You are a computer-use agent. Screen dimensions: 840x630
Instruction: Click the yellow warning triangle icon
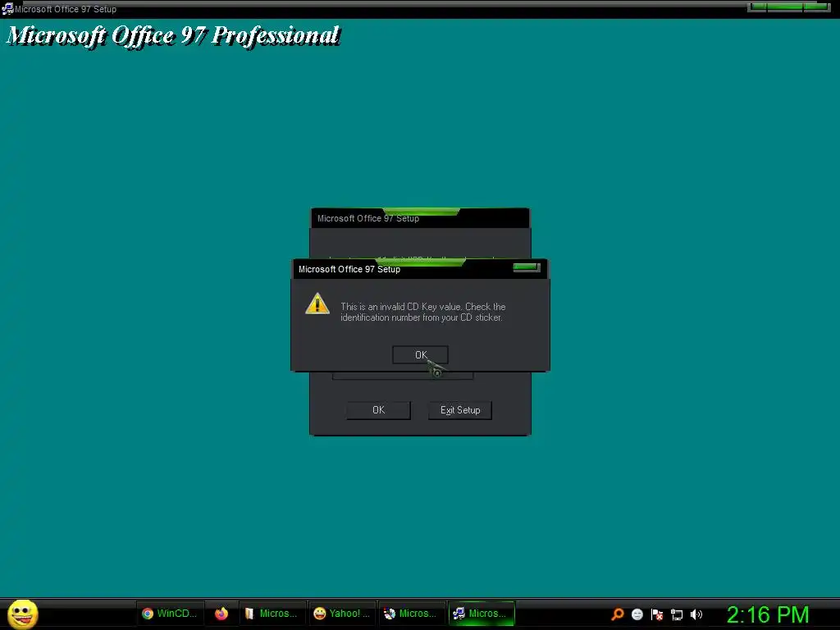[x=317, y=304]
